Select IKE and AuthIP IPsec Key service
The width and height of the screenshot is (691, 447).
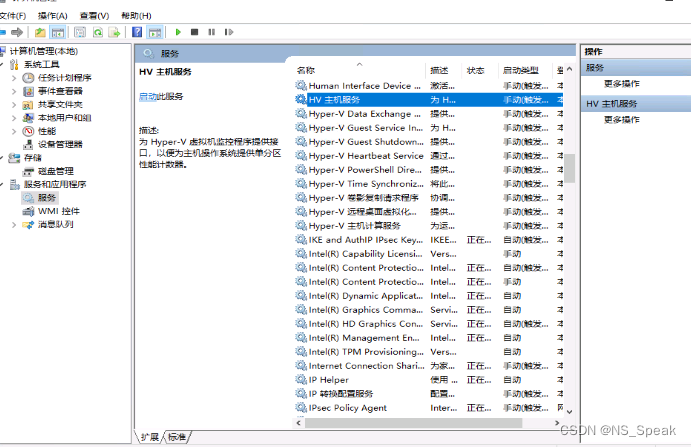click(x=429, y=240)
